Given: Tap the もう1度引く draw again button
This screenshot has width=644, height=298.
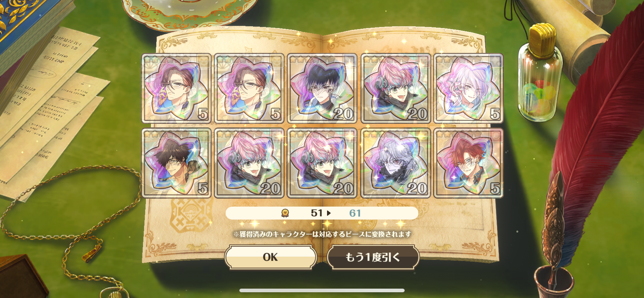Looking at the screenshot, I should coord(373,257).
